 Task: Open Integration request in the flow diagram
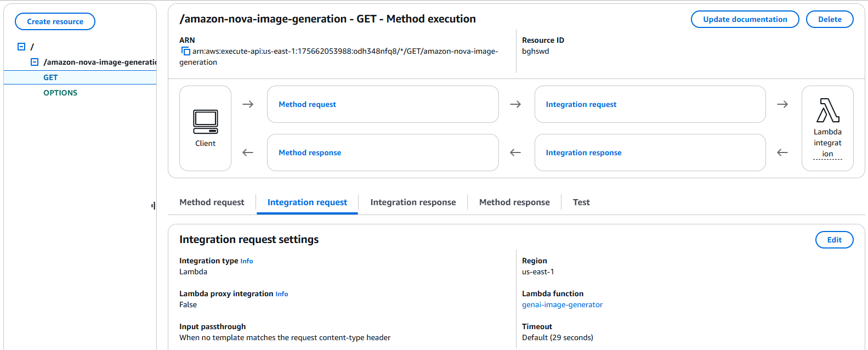click(x=581, y=104)
